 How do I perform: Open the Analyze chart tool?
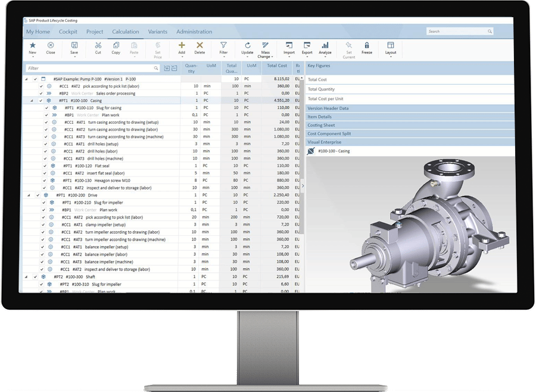click(x=325, y=45)
